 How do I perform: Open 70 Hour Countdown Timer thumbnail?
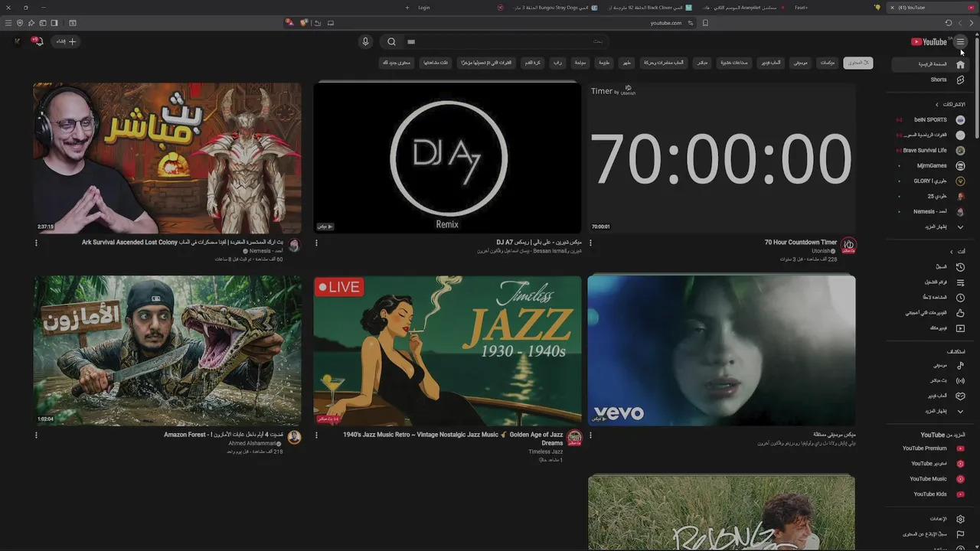pyautogui.click(x=721, y=158)
